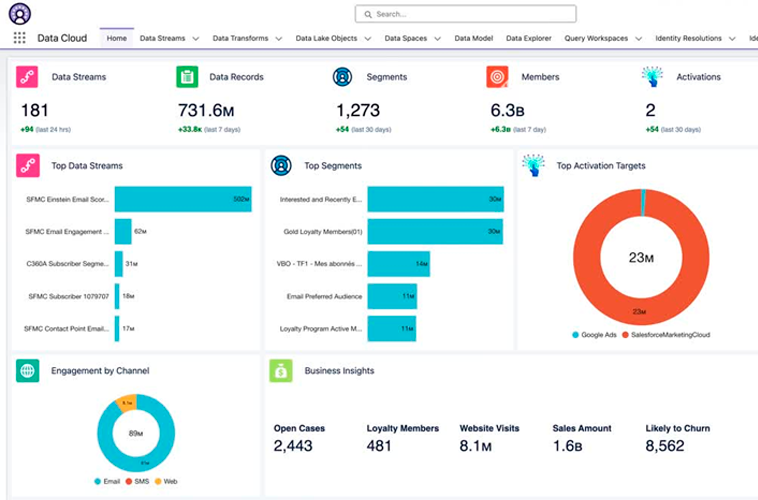Click the Search input field
The image size is (758, 500).
pos(465,14)
